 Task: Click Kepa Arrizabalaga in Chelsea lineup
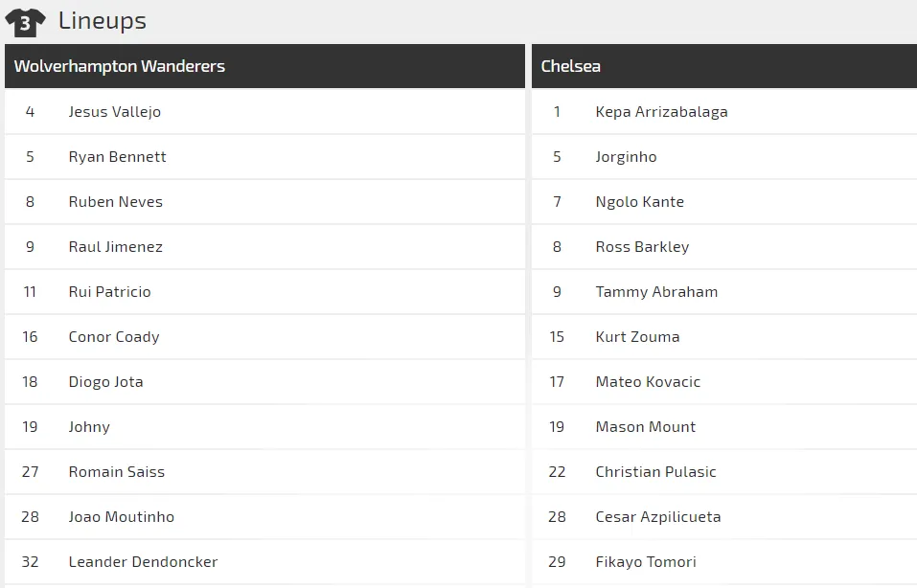[661, 111]
